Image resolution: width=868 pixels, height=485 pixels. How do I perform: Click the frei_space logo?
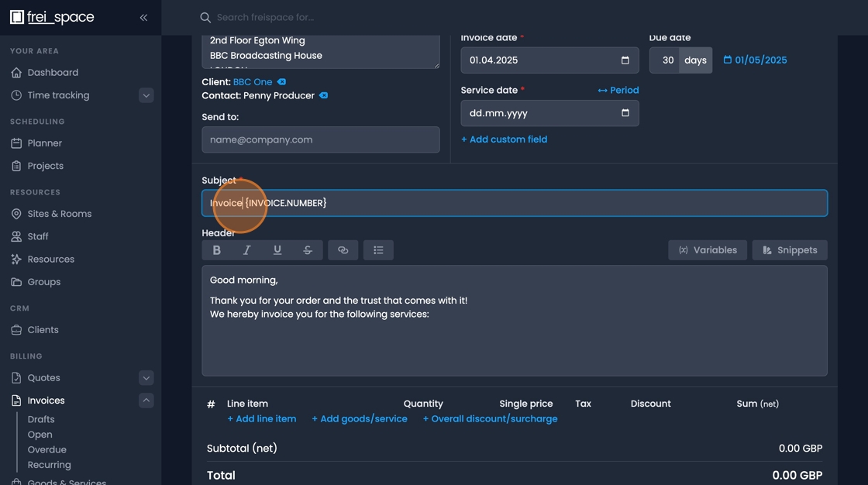52,16
